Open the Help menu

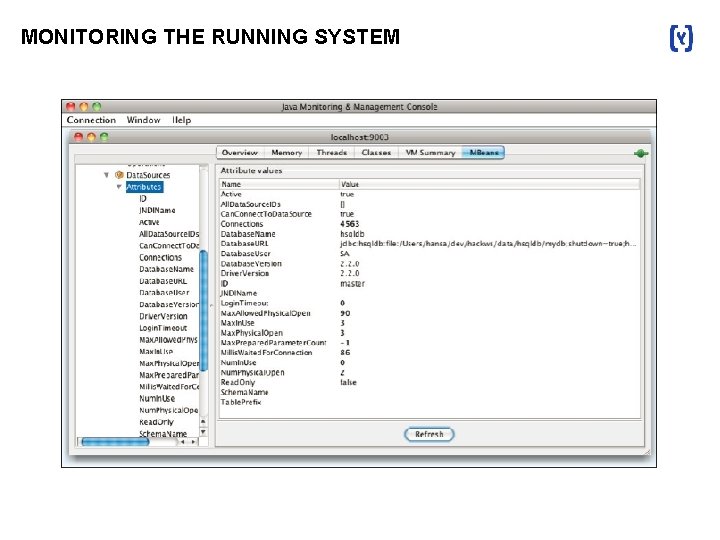coord(181,120)
